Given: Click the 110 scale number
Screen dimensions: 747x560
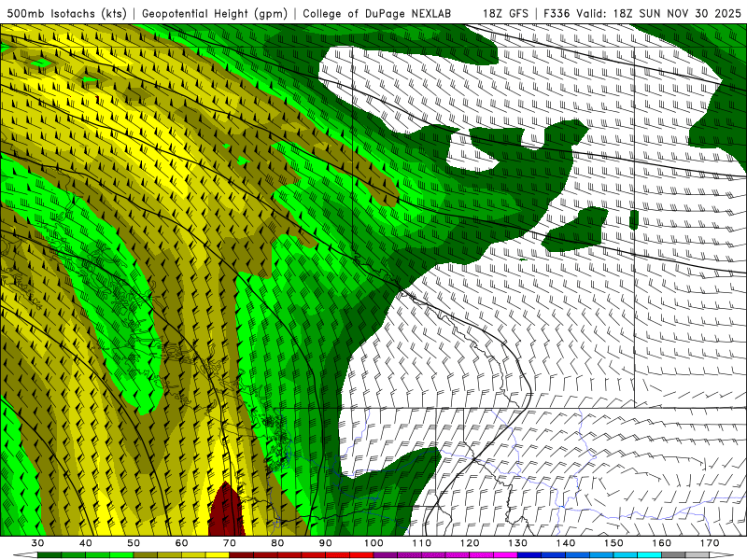Looking at the screenshot, I should [x=422, y=543].
